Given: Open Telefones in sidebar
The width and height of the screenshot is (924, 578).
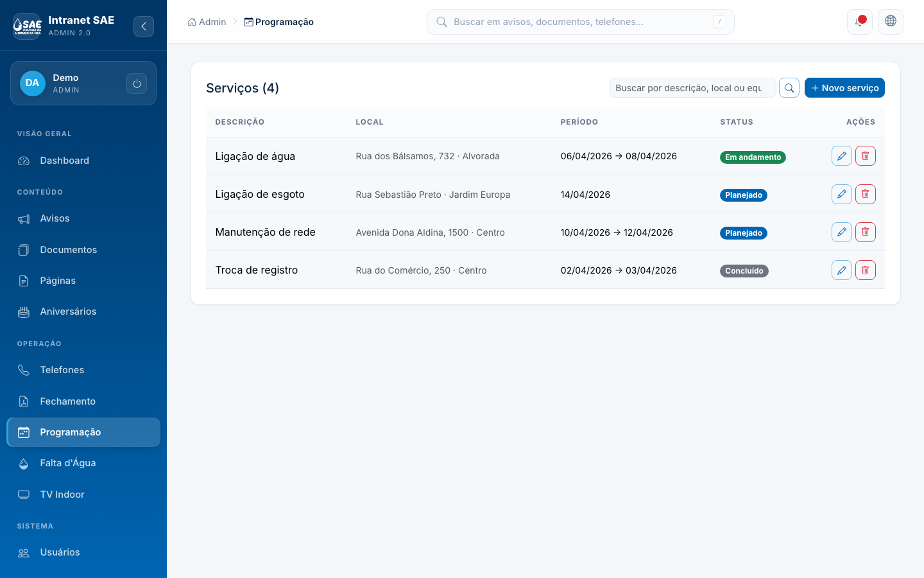Looking at the screenshot, I should 83,370.
